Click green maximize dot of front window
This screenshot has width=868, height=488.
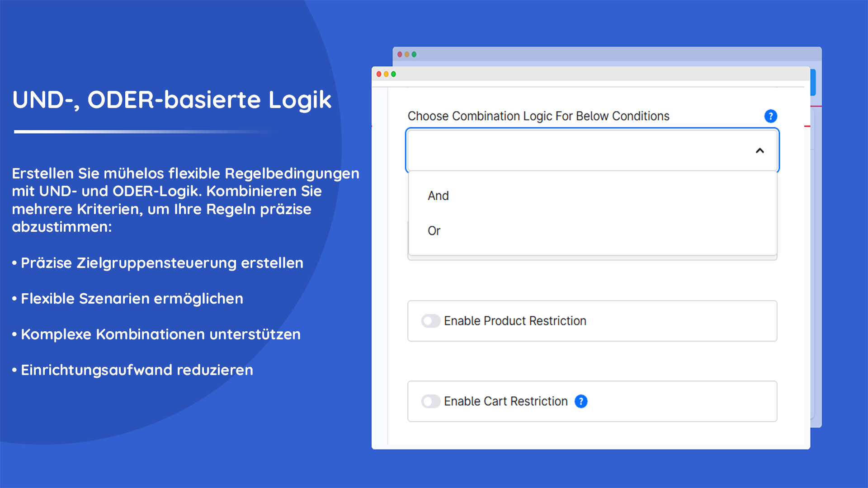[x=393, y=74]
